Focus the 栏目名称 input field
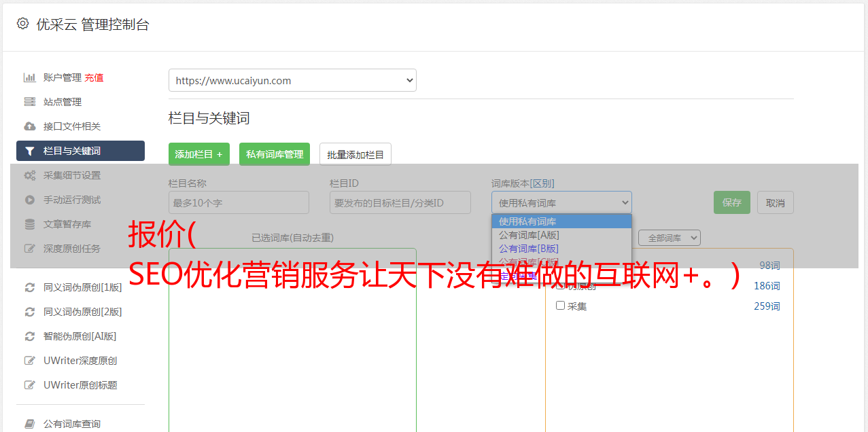The height and width of the screenshot is (432, 868). click(239, 202)
